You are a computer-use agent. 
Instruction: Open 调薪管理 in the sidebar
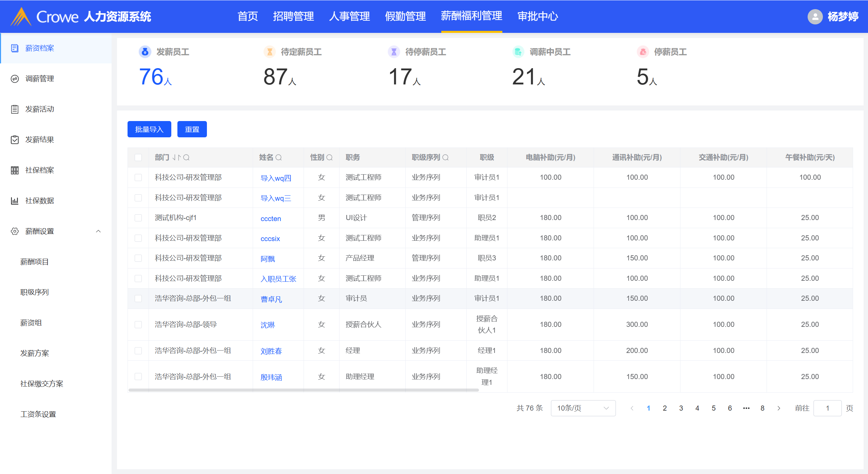40,79
